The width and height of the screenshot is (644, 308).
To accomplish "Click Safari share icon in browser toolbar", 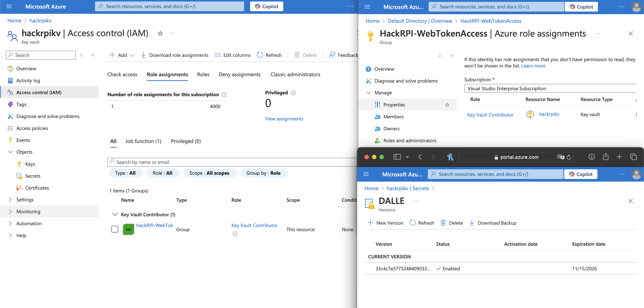I will (x=605, y=157).
